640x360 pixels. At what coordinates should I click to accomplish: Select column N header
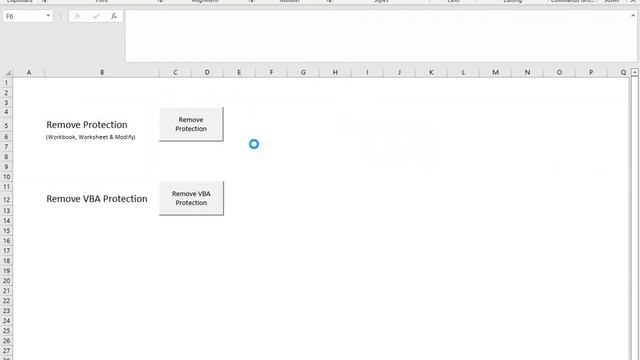(527, 72)
